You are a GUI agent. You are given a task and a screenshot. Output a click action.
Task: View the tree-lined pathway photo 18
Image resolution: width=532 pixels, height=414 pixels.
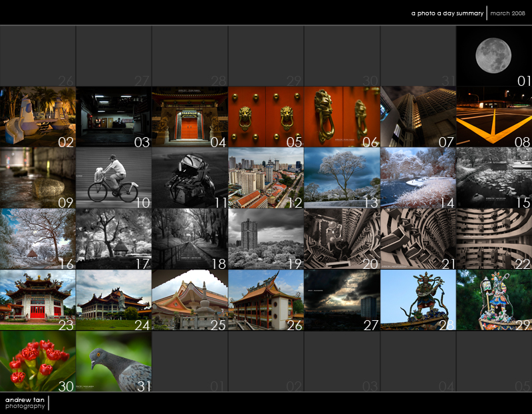tap(190, 239)
